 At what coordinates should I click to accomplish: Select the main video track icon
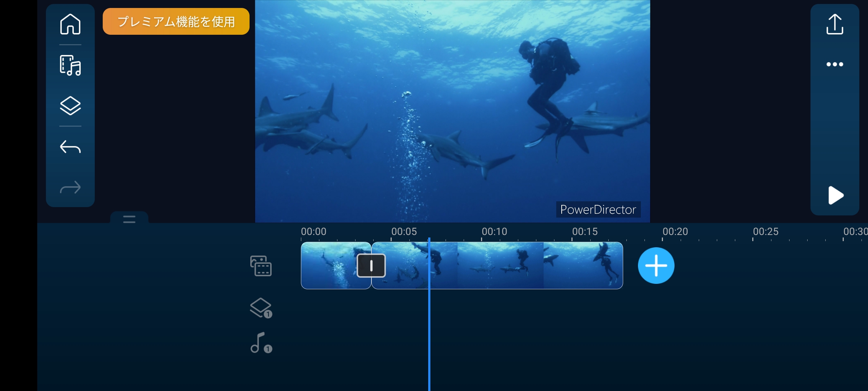[261, 266]
